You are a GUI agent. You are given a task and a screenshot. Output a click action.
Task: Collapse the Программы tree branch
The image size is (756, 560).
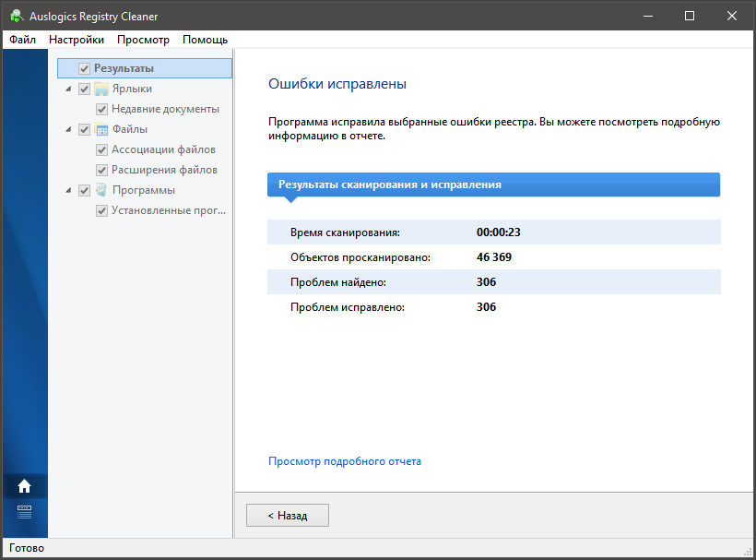click(x=68, y=191)
